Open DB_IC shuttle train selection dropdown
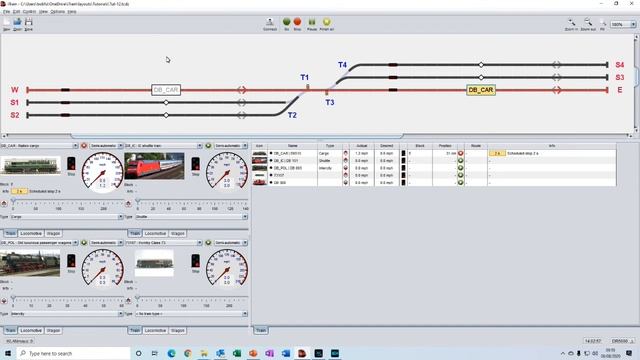Viewport: 640px width, 360px height. coord(200,146)
